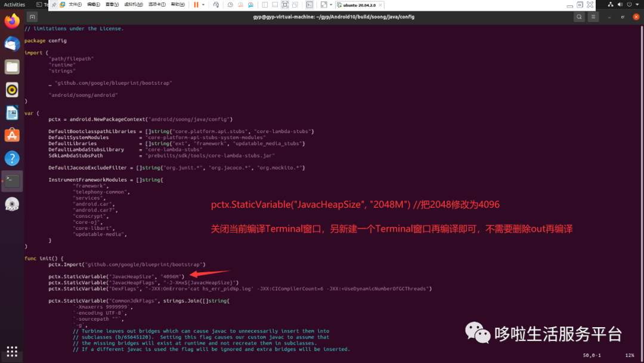Click the volume speaker tray icon
The width and height of the screenshot is (644, 363).
click(620, 5)
